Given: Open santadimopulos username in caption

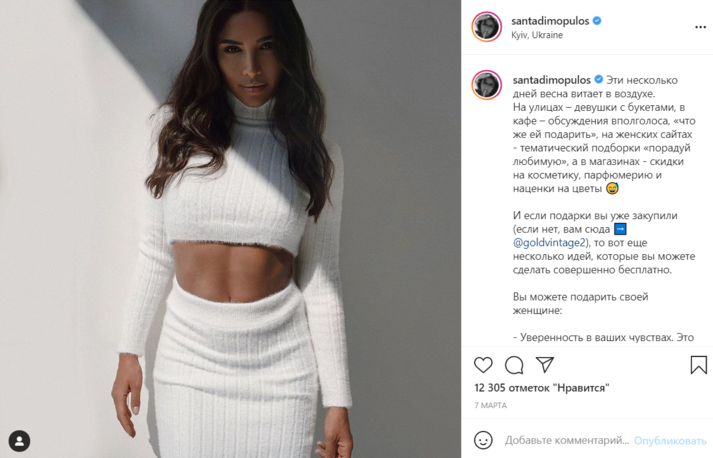Looking at the screenshot, I should pyautogui.click(x=551, y=80).
